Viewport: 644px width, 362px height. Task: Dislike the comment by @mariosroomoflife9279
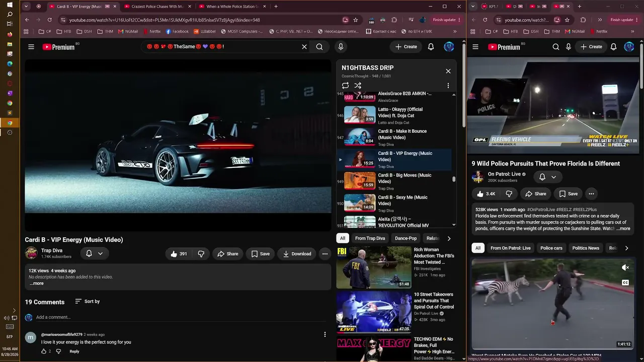pos(58,351)
